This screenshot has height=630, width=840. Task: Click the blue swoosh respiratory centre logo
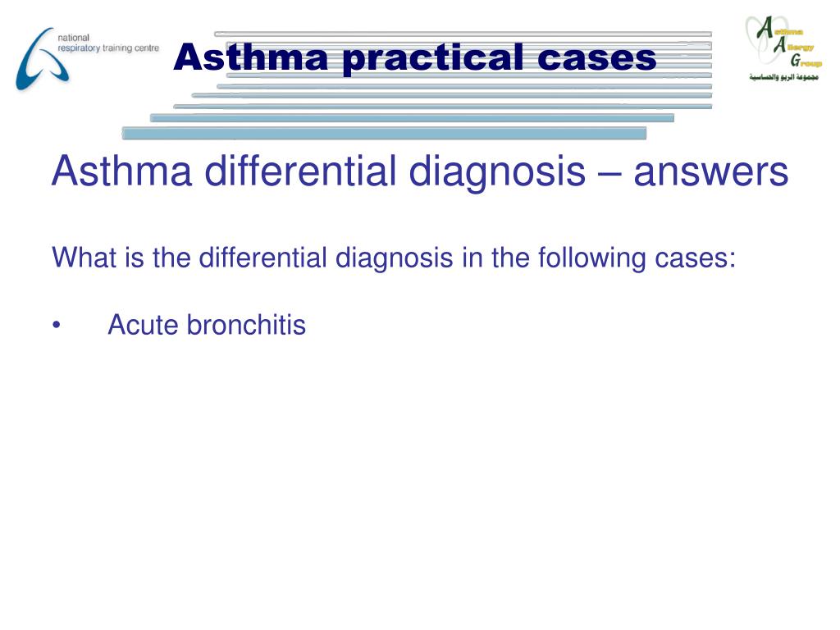(40, 59)
